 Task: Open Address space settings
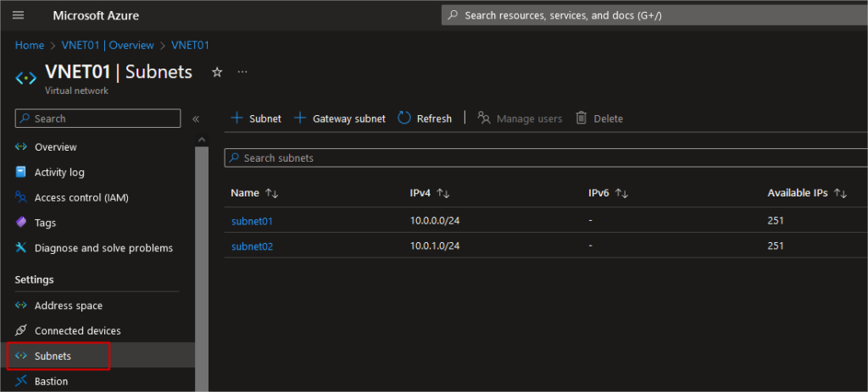click(x=68, y=306)
